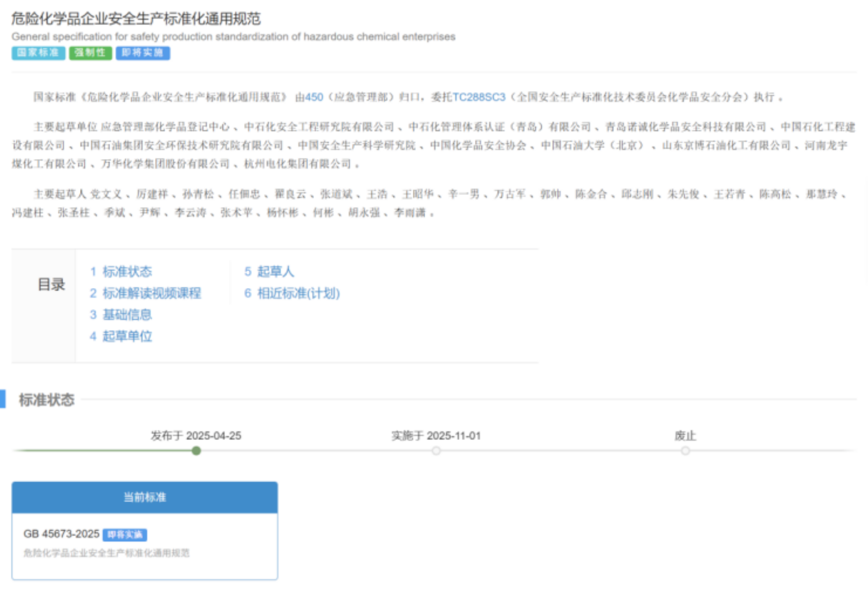Click the 目录 contents panel label

(x=51, y=284)
